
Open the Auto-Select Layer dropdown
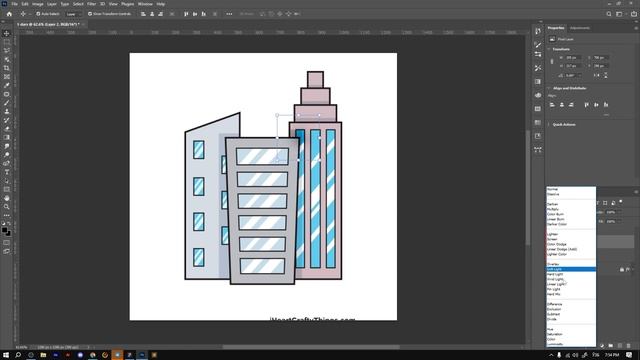[73, 14]
